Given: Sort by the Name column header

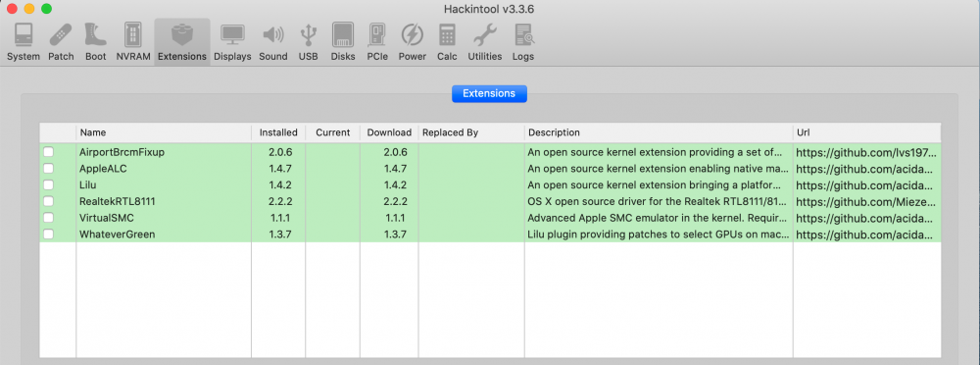Looking at the screenshot, I should point(164,132).
